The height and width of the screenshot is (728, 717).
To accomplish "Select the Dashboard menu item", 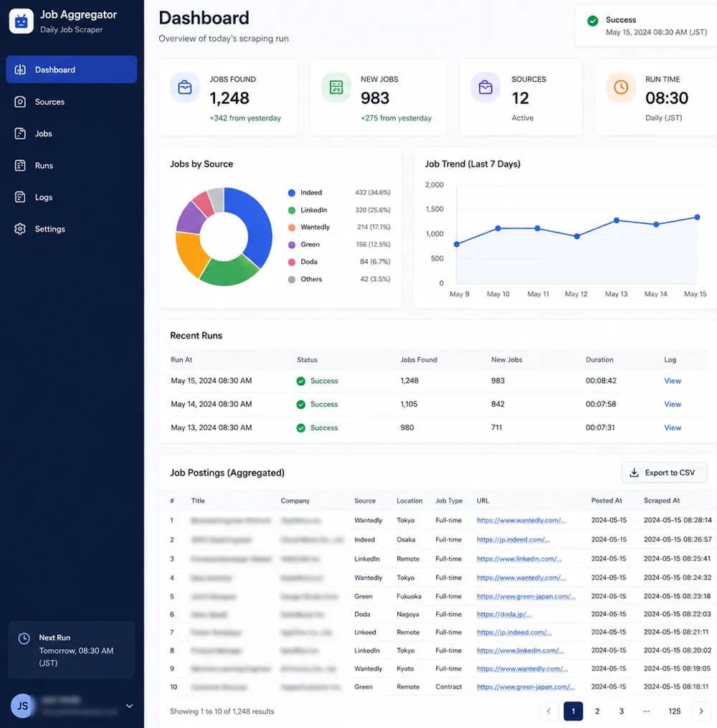I will pyautogui.click(x=72, y=70).
